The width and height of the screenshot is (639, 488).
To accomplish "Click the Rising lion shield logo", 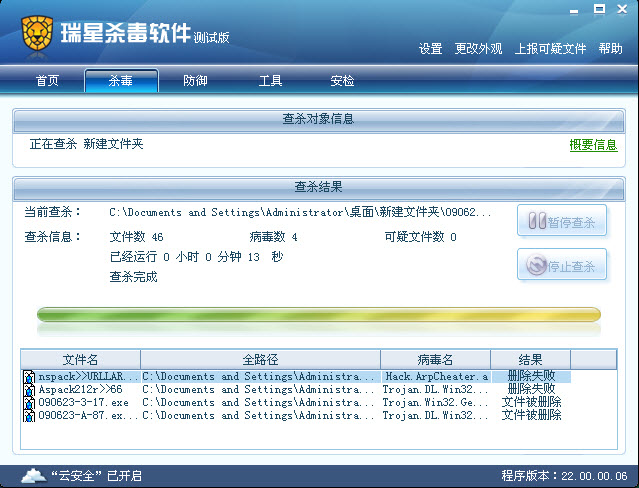I will 37,34.
